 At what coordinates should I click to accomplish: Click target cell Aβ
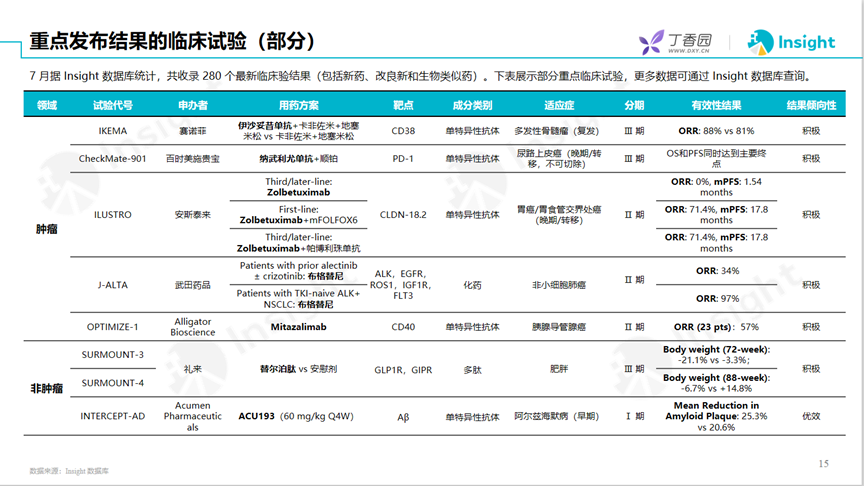[403, 417]
